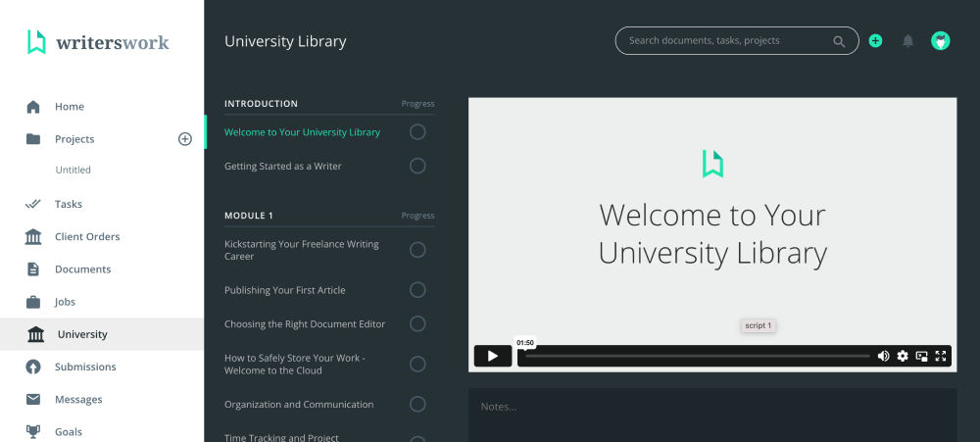Image resolution: width=980 pixels, height=442 pixels.
Task: Open video settings gear
Action: 903,356
